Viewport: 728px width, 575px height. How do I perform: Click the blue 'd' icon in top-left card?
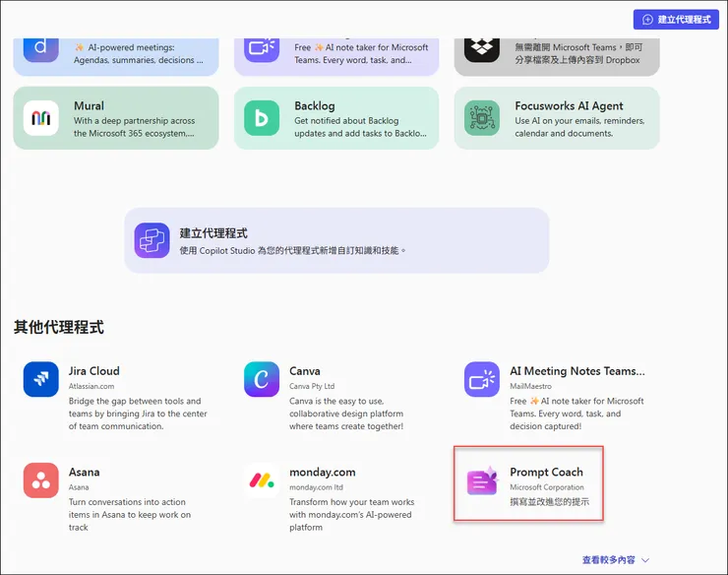(41, 50)
